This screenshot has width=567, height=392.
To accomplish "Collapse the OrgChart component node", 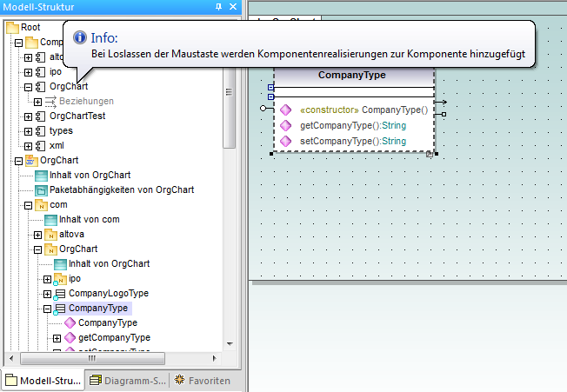I will pos(28,87).
